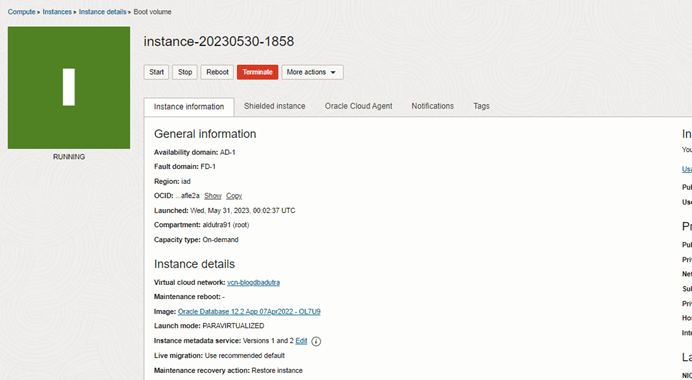Click the Region iad value

186,181
